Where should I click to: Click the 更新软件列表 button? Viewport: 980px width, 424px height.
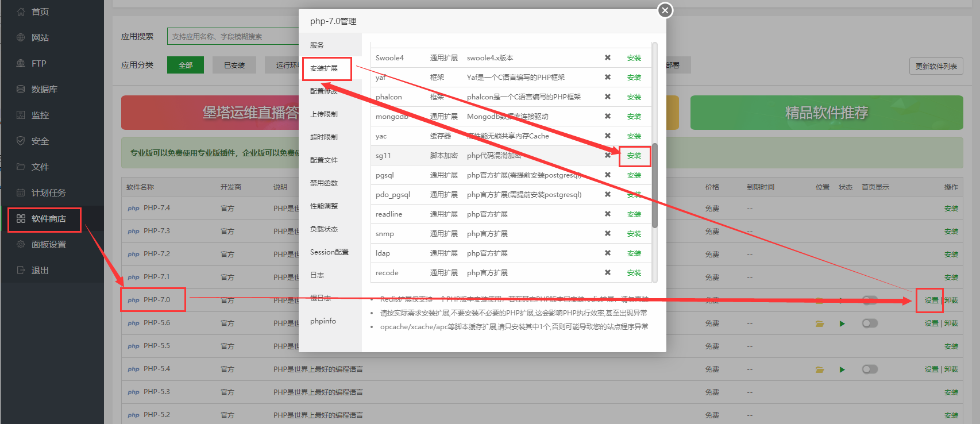936,66
